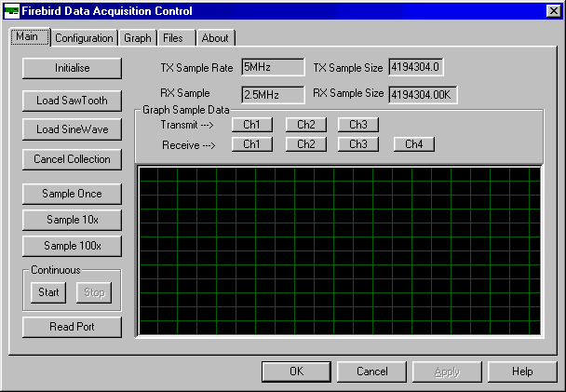
Task: Load the SawTooth waveform
Action: tap(72, 100)
